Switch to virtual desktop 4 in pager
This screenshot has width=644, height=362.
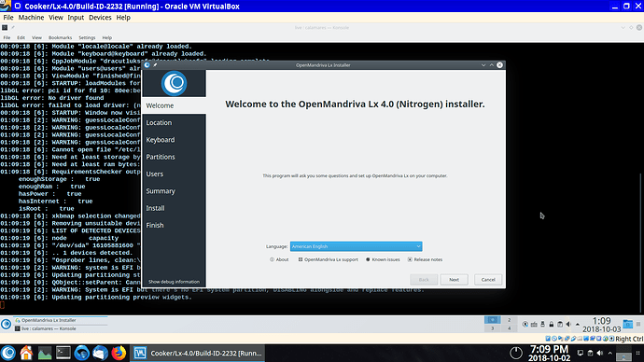509,328
